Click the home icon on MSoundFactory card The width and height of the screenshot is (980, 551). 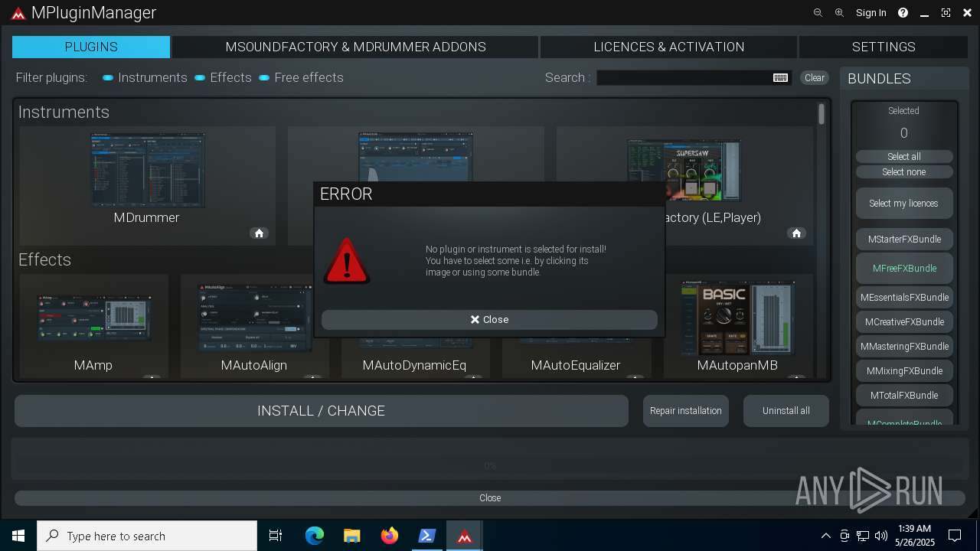click(x=796, y=233)
